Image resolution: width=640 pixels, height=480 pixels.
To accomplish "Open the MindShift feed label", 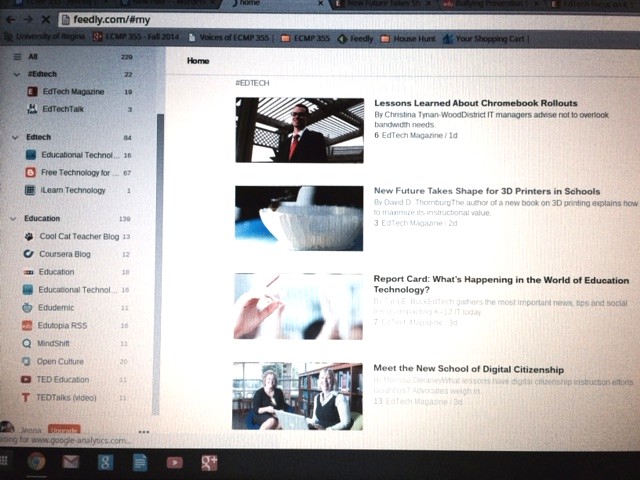I will (53, 343).
